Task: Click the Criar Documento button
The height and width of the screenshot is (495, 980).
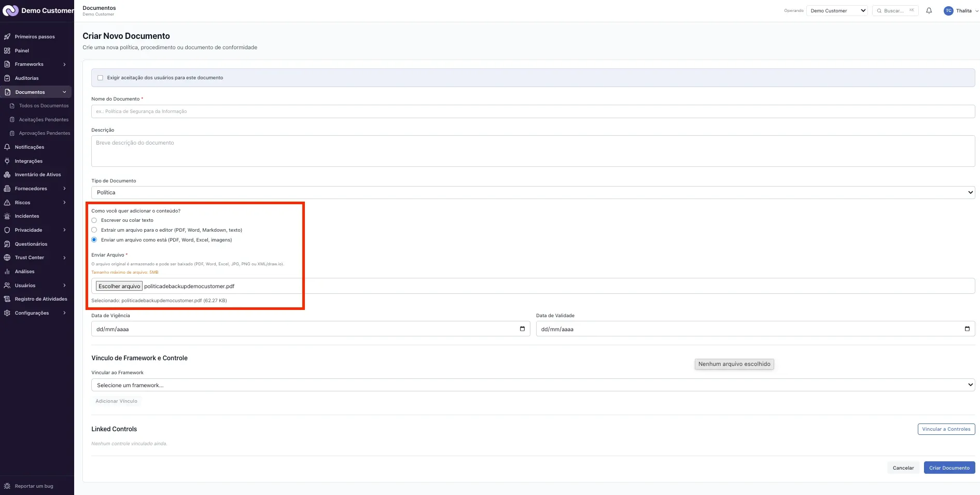Action: click(949, 468)
